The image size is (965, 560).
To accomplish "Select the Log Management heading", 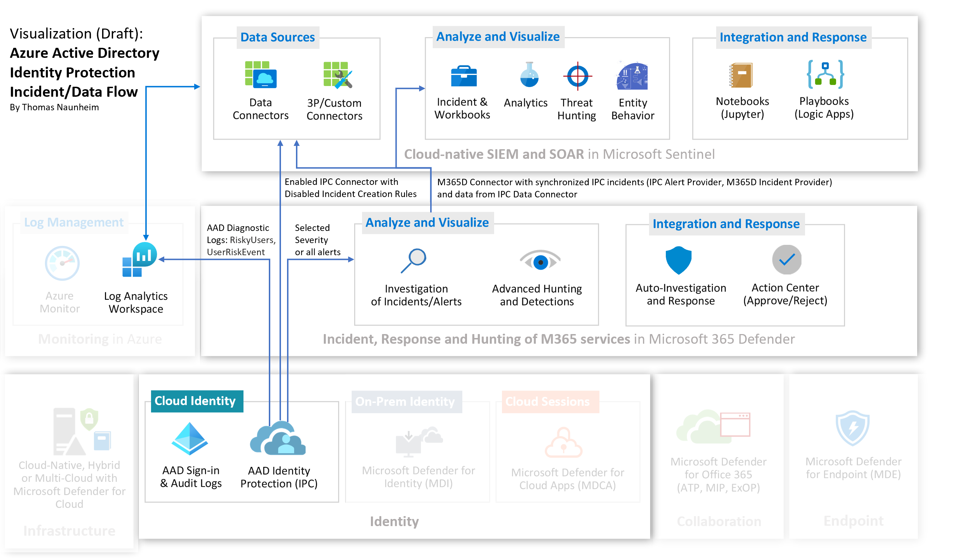I will tap(74, 222).
